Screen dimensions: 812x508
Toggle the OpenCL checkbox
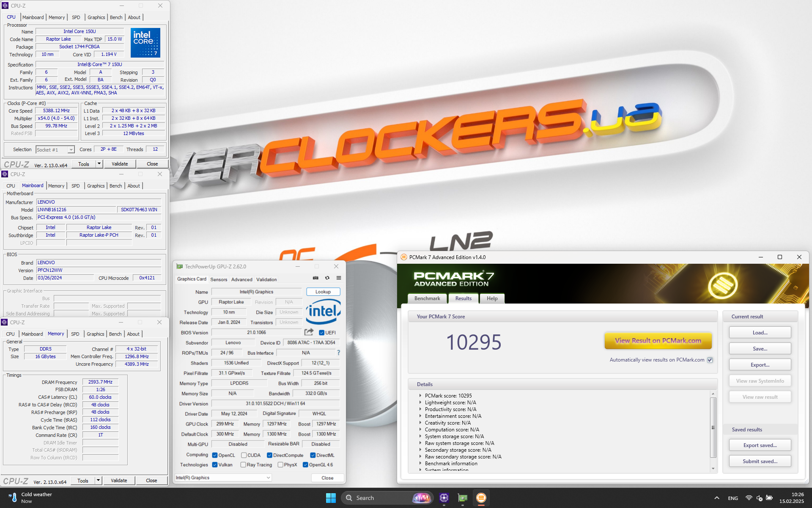tap(215, 455)
